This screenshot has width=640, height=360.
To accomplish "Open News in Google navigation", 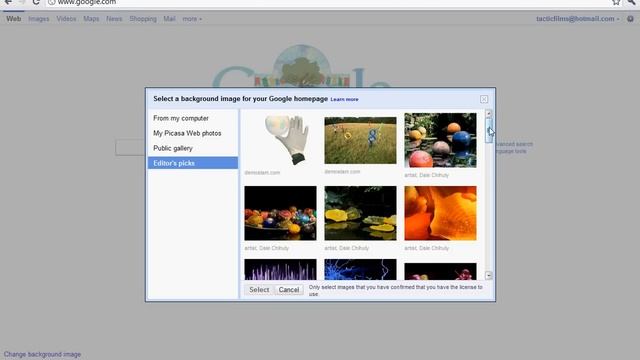I will (114, 19).
